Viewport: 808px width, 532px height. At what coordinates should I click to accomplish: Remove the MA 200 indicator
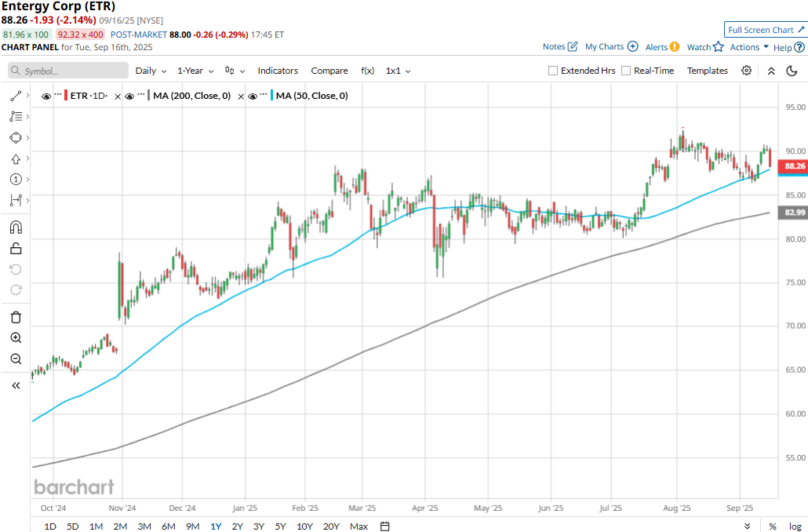click(x=240, y=97)
